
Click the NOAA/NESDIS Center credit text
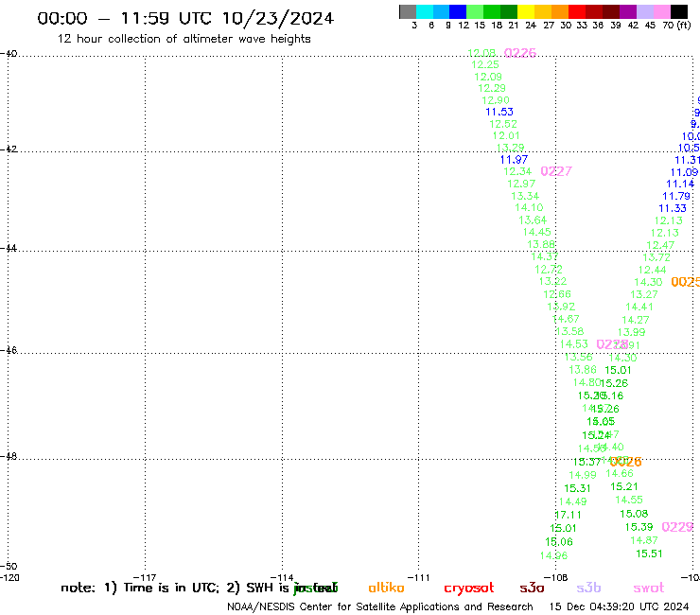click(x=380, y=606)
